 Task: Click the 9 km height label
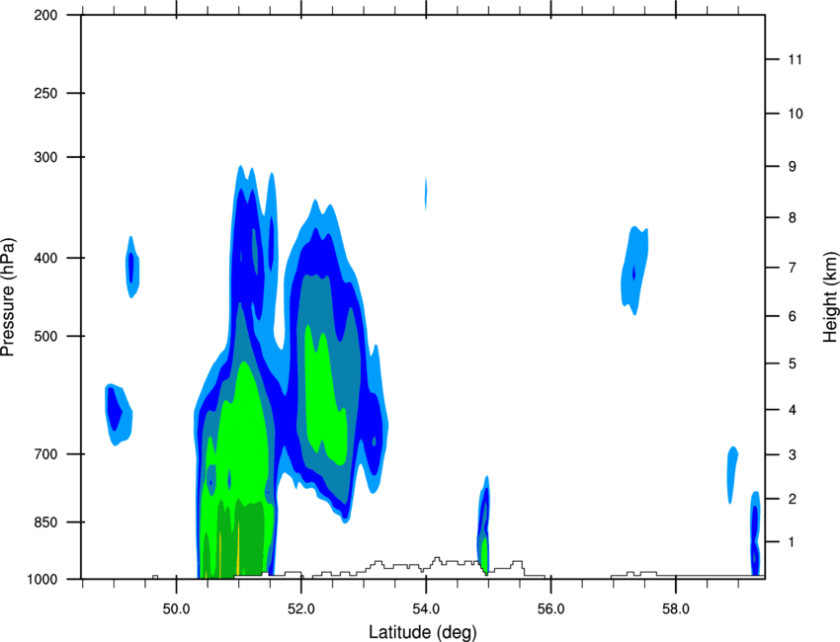[x=793, y=167]
